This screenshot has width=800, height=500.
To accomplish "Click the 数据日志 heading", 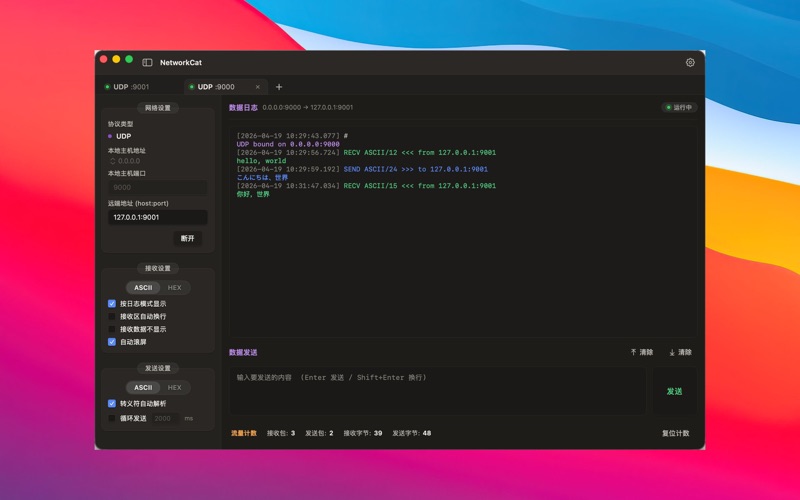I will tap(243, 108).
